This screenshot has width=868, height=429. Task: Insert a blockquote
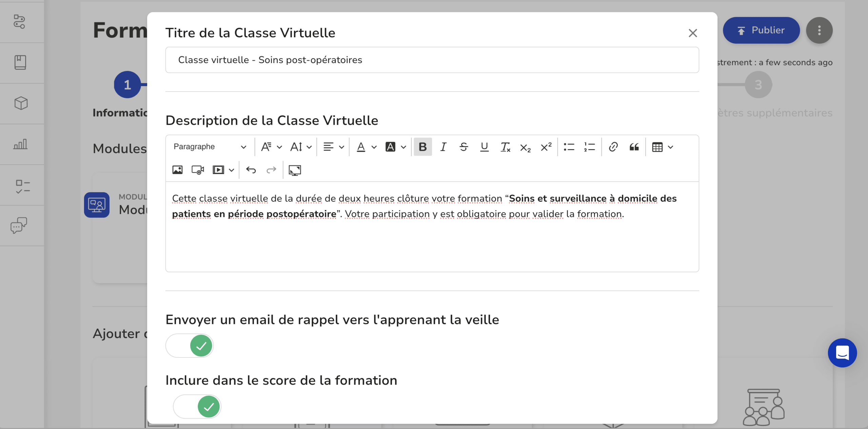[x=634, y=147]
